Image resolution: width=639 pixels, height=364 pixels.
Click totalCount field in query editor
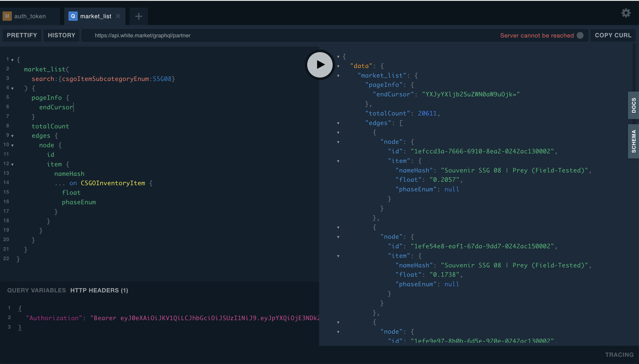(50, 126)
